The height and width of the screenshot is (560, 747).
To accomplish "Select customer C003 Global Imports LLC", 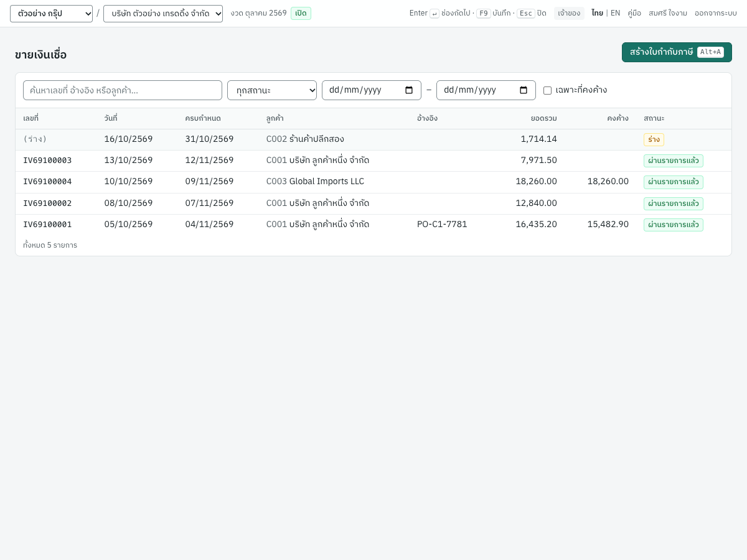I will pos(315,182).
